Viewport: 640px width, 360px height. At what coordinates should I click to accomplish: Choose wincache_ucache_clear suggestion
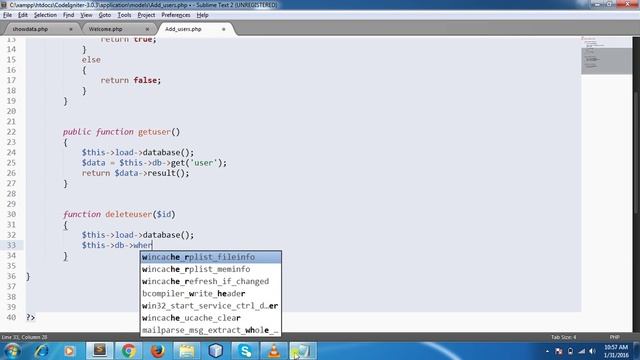(211, 318)
